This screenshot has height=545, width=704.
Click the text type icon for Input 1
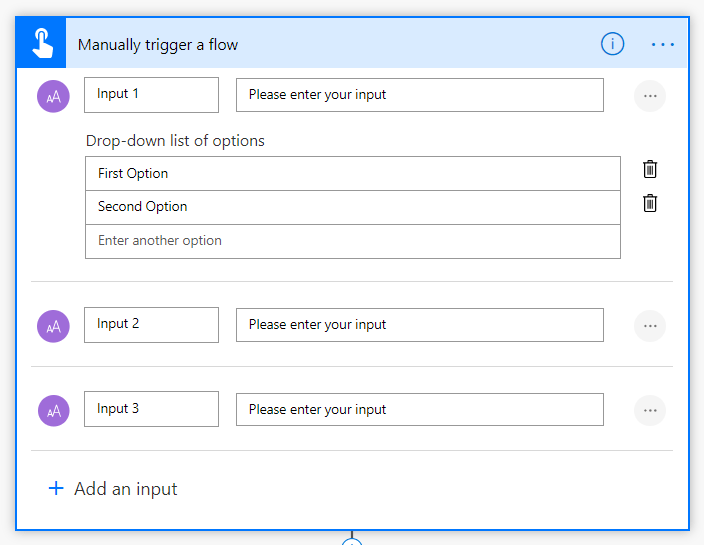[53, 96]
